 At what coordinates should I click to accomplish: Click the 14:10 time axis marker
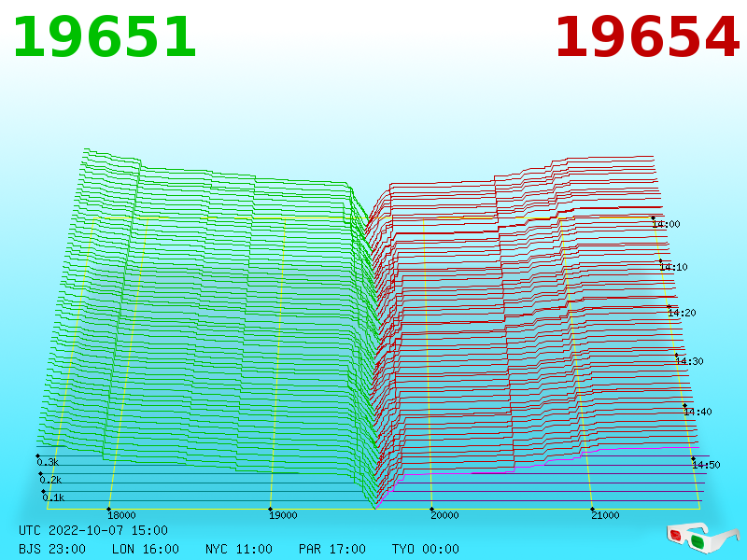click(673, 267)
